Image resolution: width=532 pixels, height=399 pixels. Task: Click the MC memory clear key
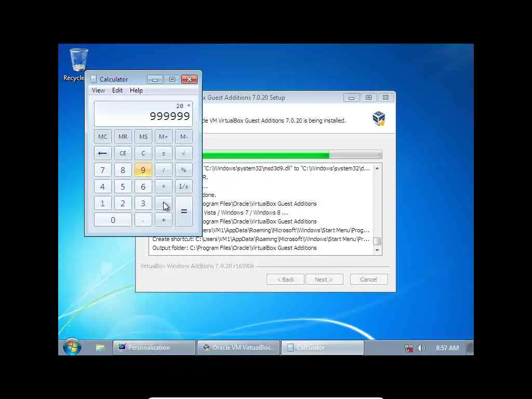click(102, 137)
